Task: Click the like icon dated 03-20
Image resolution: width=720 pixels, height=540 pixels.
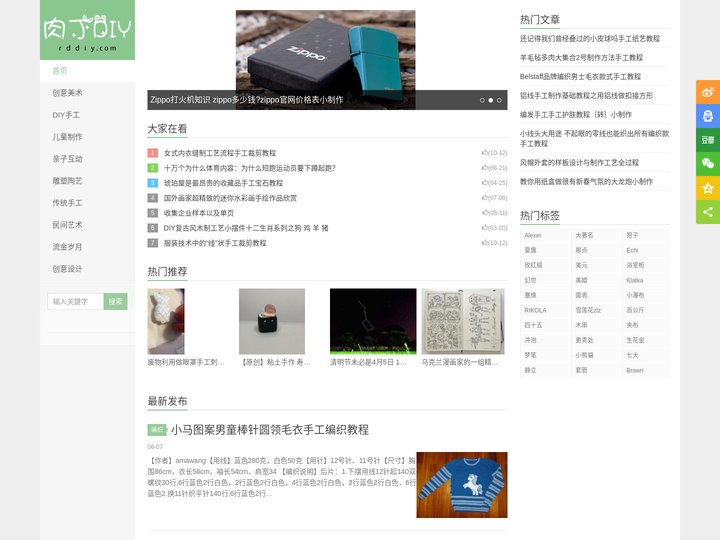Action: pos(484,228)
